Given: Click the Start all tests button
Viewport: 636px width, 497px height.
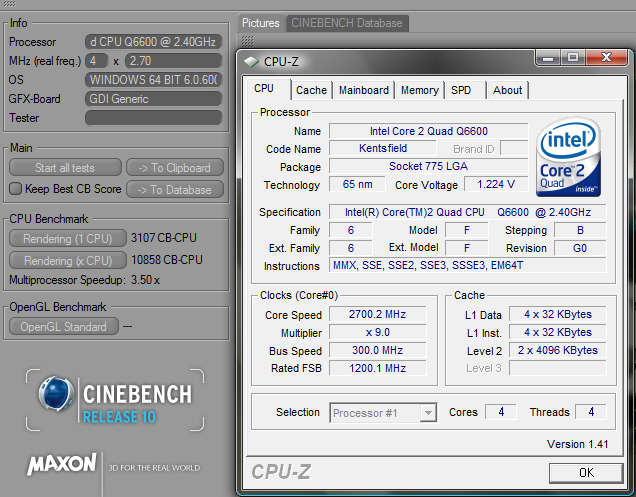Looking at the screenshot, I should pyautogui.click(x=65, y=168).
